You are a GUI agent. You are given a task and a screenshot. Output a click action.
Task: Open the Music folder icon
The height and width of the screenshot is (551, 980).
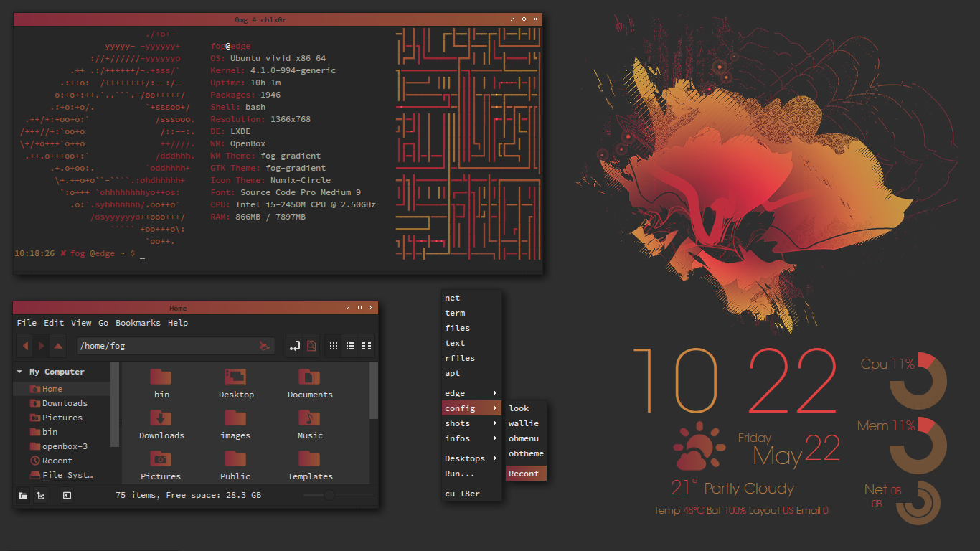[309, 418]
